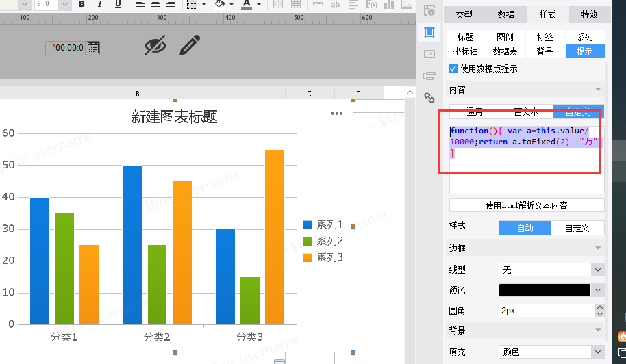Open the 图例 style subtab
626x364 pixels.
[505, 37]
